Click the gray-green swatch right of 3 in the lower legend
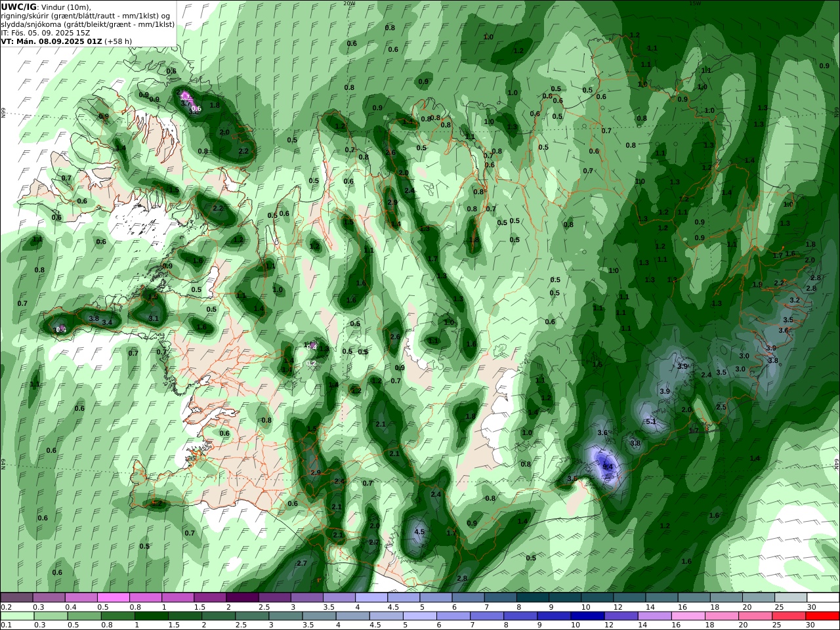The image size is (840, 630). tap(285, 616)
